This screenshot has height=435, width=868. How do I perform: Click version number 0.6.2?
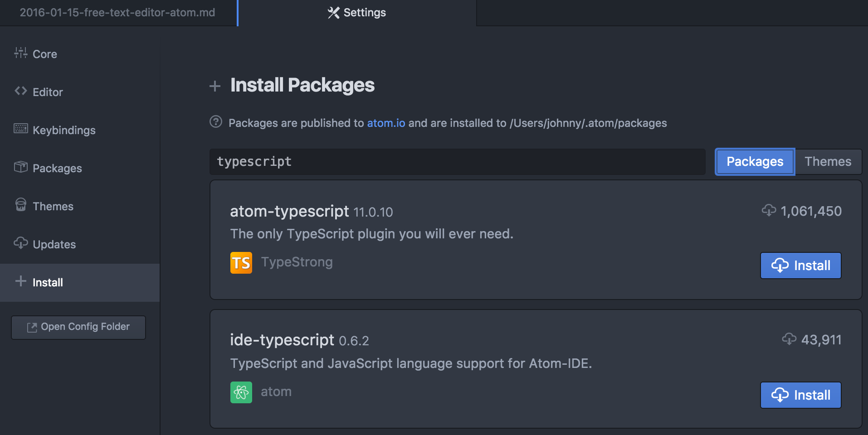pyautogui.click(x=354, y=341)
